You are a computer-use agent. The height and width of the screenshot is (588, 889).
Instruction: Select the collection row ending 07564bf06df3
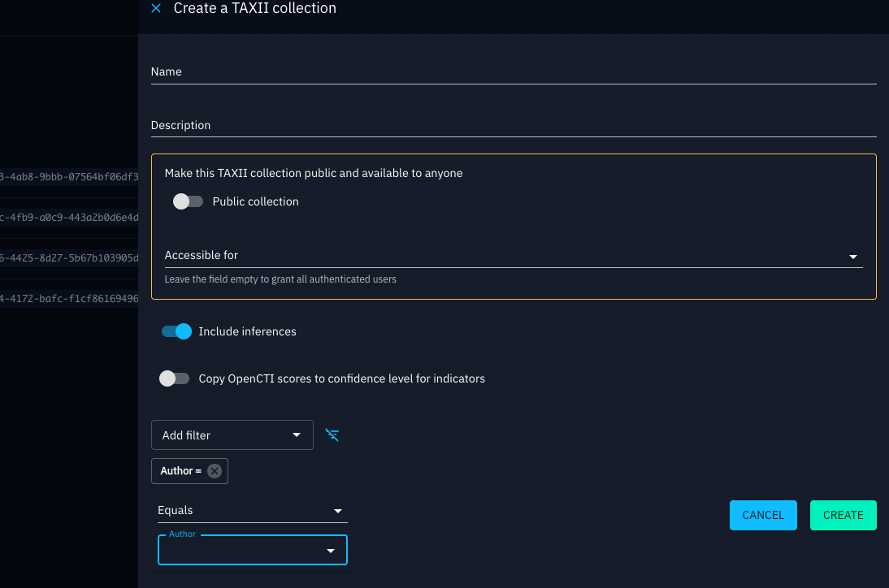[x=69, y=176]
